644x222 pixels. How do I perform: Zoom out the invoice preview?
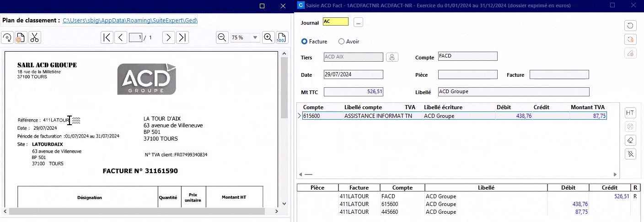[222, 37]
